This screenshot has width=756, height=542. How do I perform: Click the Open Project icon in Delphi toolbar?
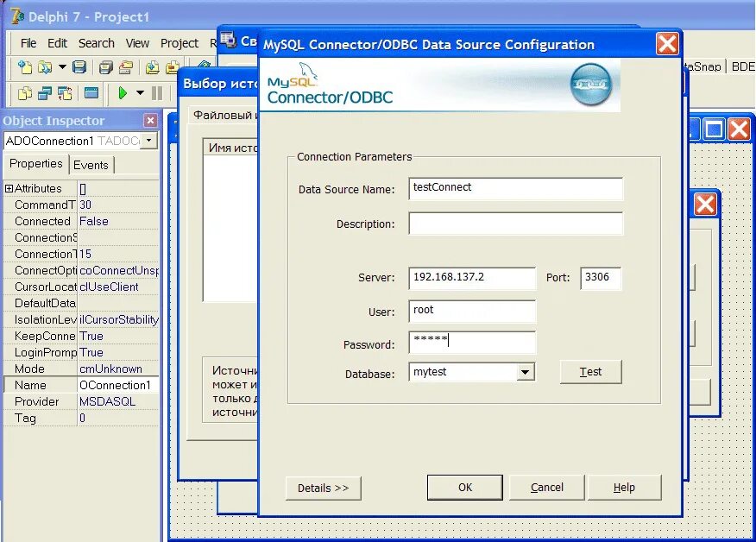point(126,67)
